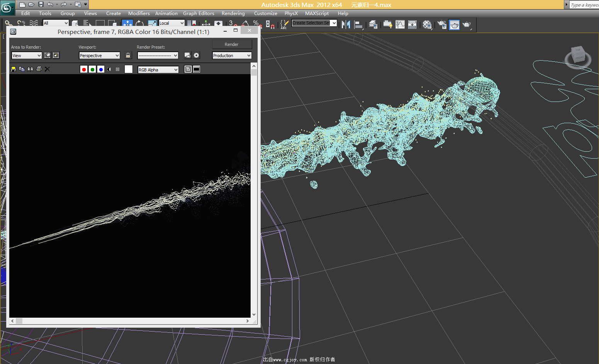Open the Create Selection Set dropdown
599x364 pixels.
(314, 23)
